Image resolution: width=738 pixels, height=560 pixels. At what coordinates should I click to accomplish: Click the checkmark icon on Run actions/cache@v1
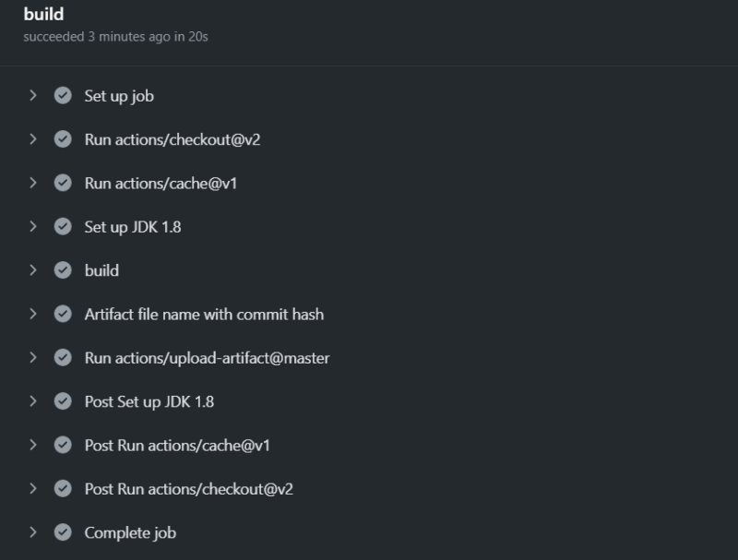coord(62,184)
